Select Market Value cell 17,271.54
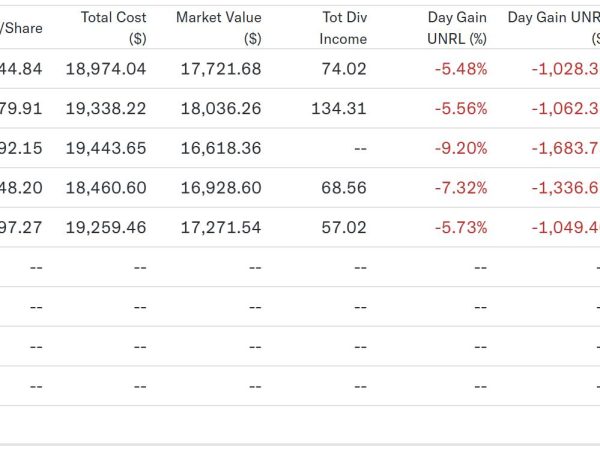This screenshot has width=600, height=450. pyautogui.click(x=221, y=228)
